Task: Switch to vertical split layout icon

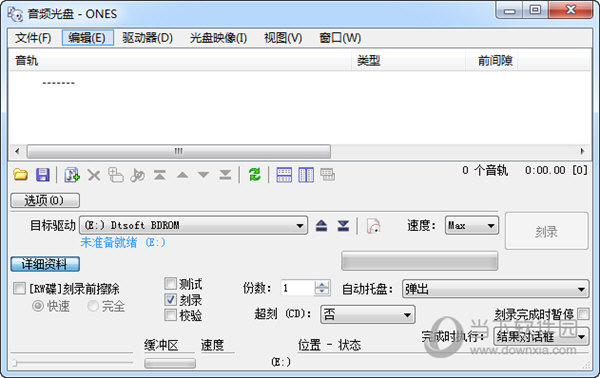Action: tap(306, 175)
